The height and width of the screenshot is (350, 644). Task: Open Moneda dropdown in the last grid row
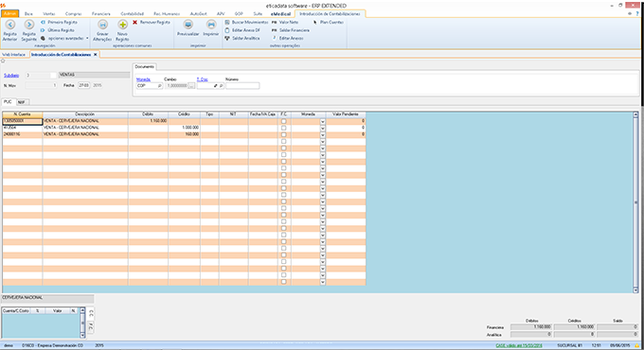click(x=322, y=282)
